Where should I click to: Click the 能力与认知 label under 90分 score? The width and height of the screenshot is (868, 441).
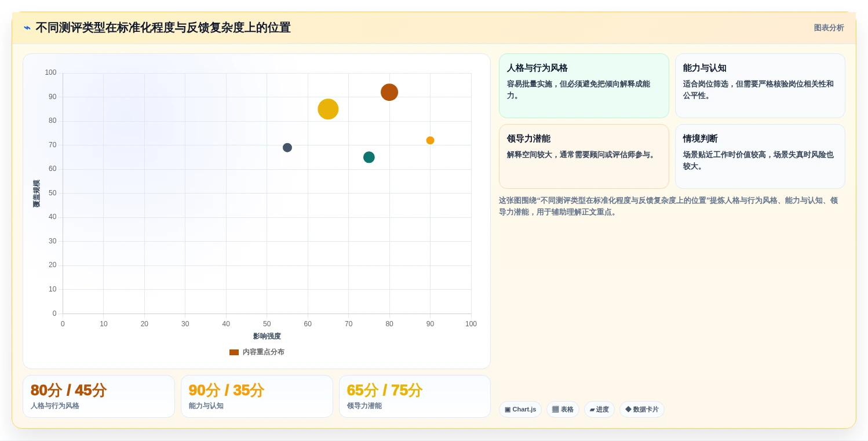pos(206,406)
